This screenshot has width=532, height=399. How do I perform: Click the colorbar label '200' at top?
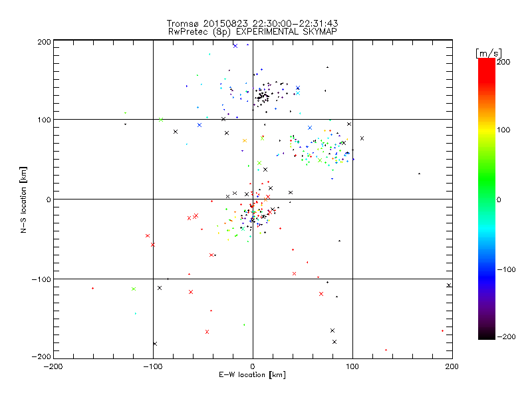(x=503, y=62)
